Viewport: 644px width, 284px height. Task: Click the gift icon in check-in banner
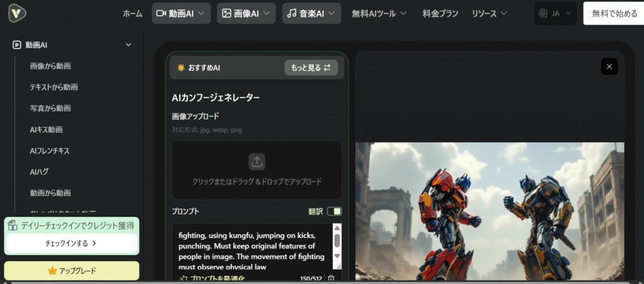[x=13, y=225]
